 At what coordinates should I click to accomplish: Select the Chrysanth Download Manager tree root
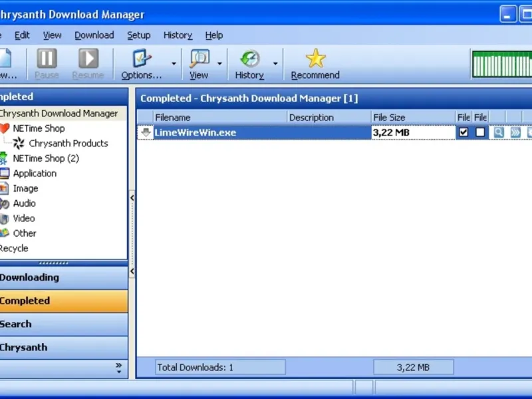[x=59, y=113]
